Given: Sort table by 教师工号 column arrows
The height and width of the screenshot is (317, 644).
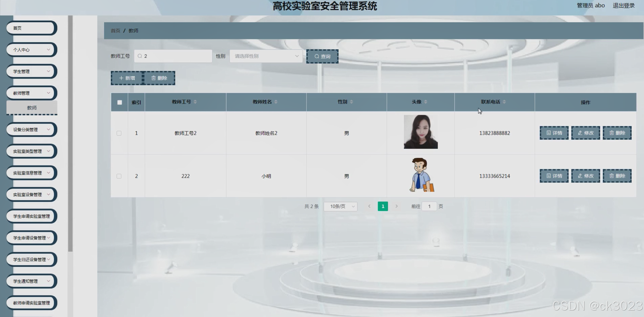Looking at the screenshot, I should tap(195, 102).
